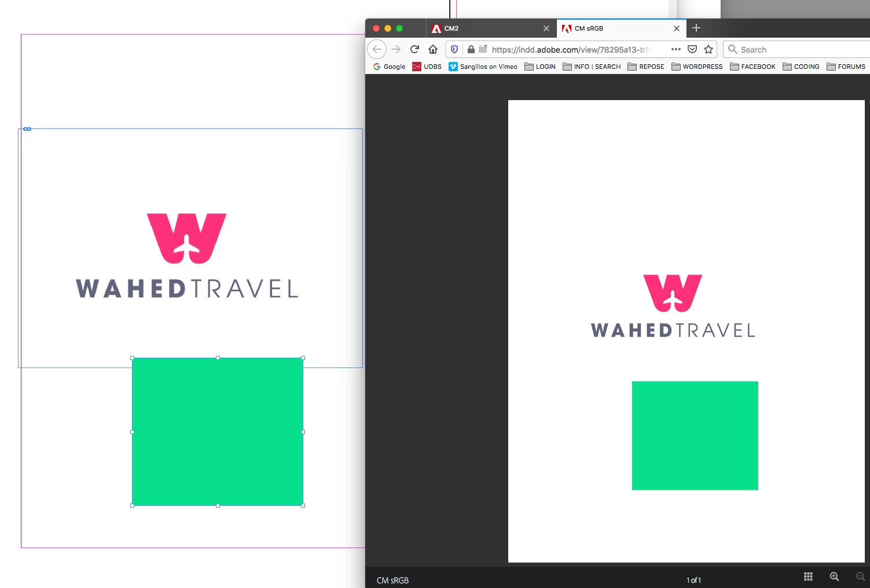
Task: Open the tracking protection shield icon
Action: 454,49
